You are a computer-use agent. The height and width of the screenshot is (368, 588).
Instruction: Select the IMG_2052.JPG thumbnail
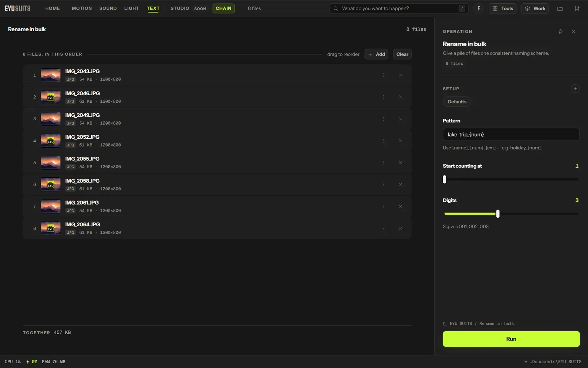(x=50, y=141)
